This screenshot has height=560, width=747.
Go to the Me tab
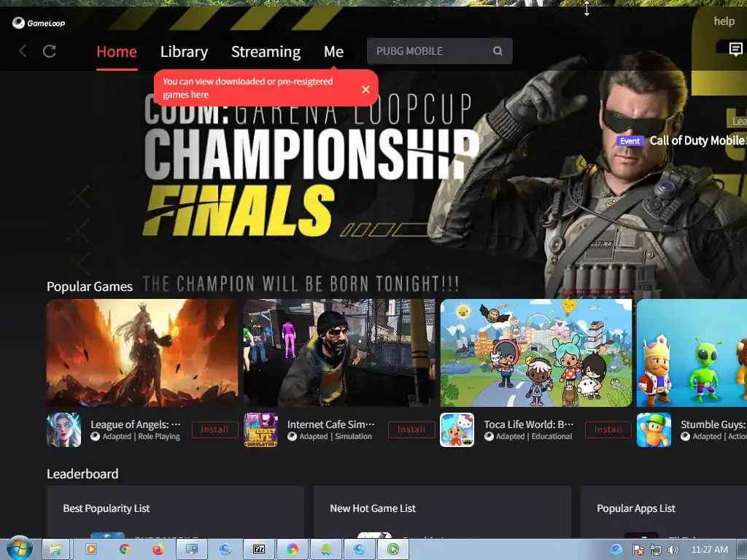pyautogui.click(x=333, y=52)
